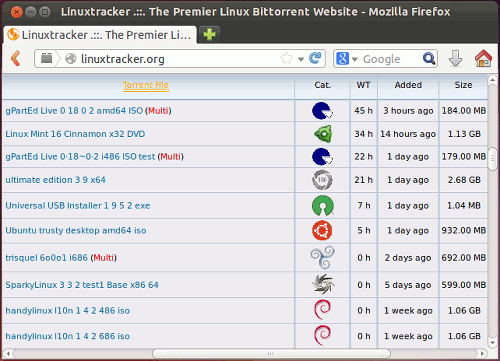Image resolution: width=500 pixels, height=361 pixels.
Task: Click the Size column header
Action: [x=463, y=85]
